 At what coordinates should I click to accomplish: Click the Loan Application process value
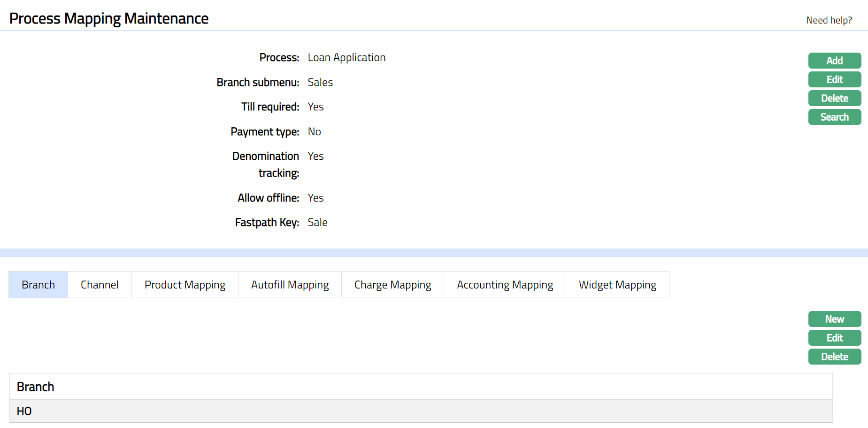(x=346, y=57)
